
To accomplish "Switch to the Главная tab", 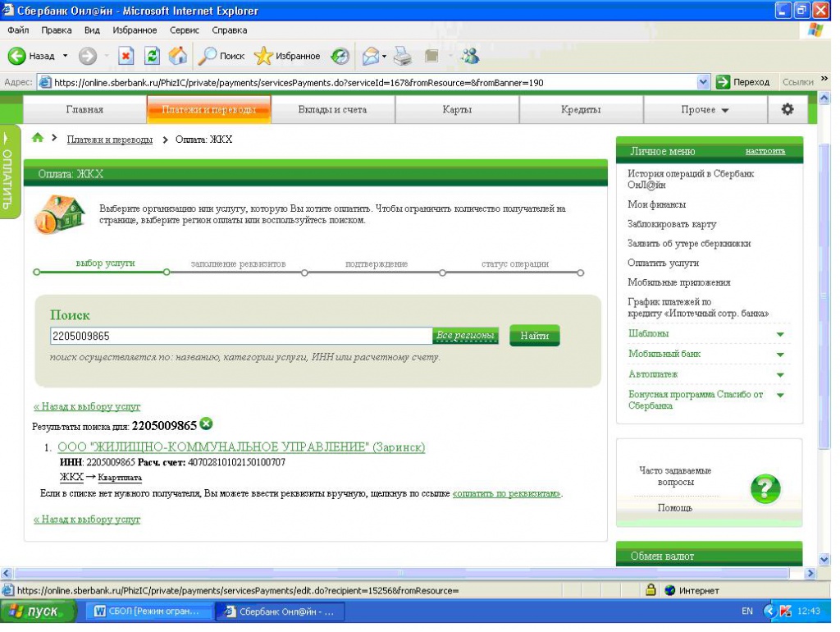I will pyautogui.click(x=84, y=109).
